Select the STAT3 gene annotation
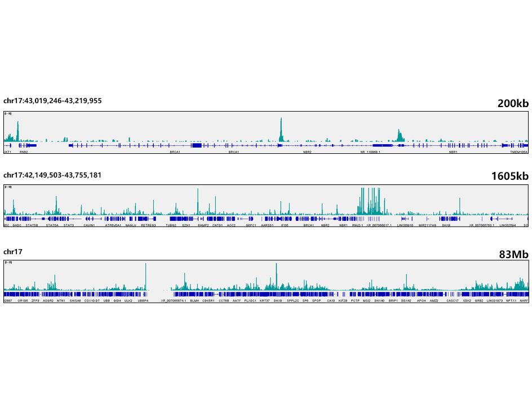Image resolution: width=532 pixels, height=399 pixels. click(69, 225)
